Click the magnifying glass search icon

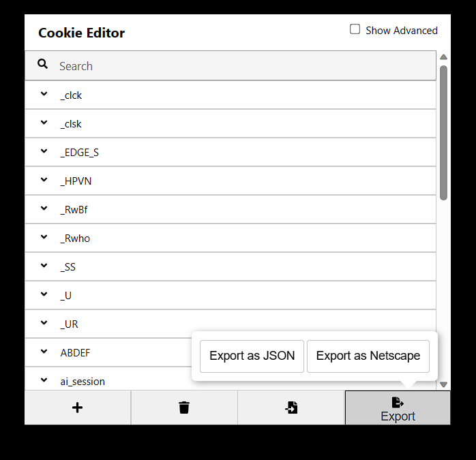pyautogui.click(x=42, y=64)
